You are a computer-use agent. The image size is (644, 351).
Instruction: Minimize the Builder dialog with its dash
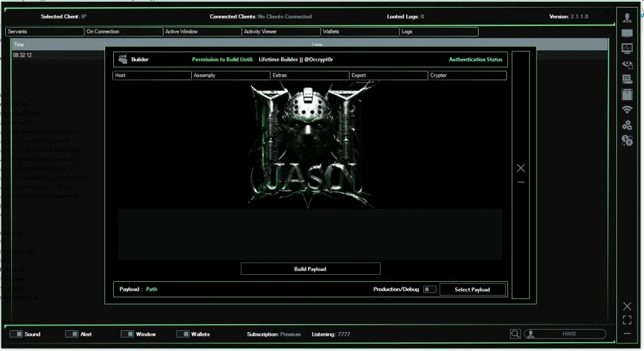point(521,182)
